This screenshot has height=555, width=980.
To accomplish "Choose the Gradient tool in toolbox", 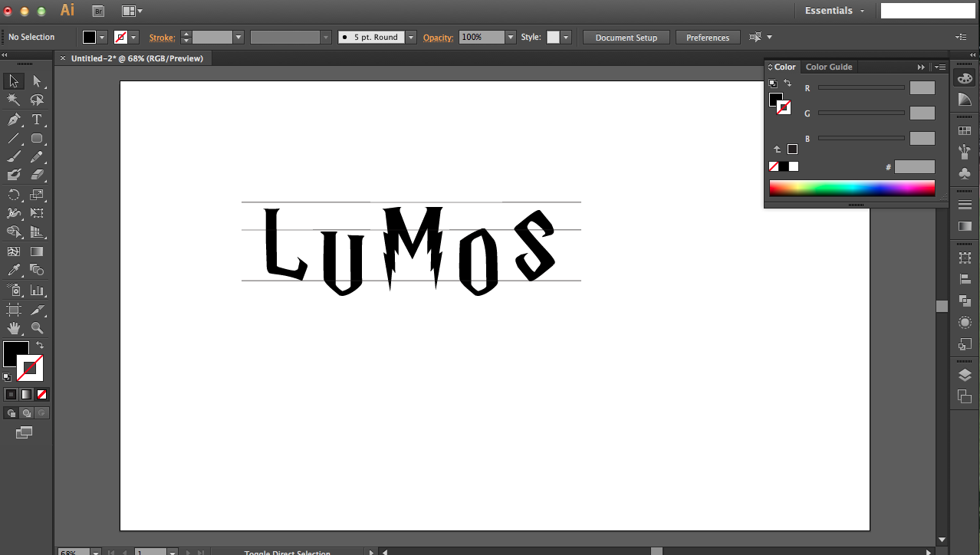I will click(37, 251).
